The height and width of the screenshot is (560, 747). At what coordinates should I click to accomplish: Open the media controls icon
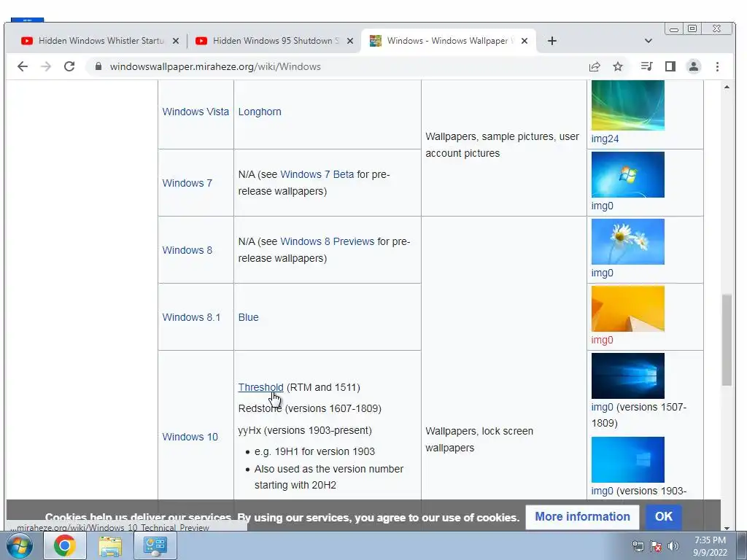(x=646, y=66)
